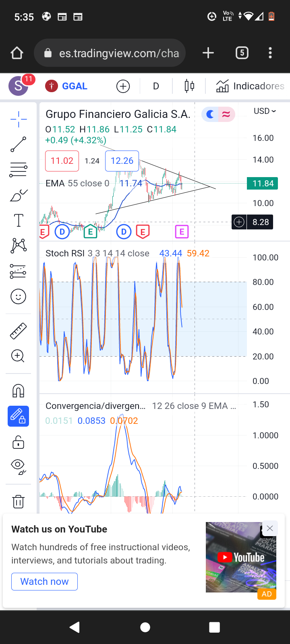Activate the zoom in tool
Image resolution: width=290 pixels, height=644 pixels.
(x=18, y=356)
